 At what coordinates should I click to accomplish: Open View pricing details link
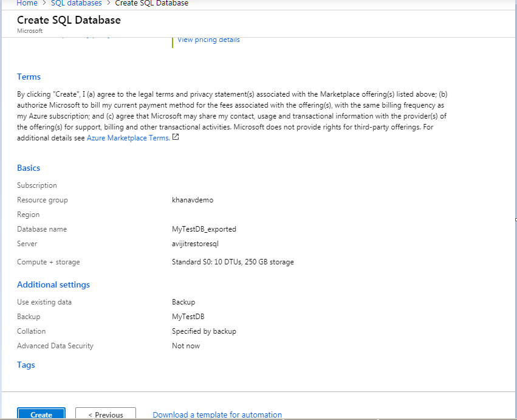(208, 40)
